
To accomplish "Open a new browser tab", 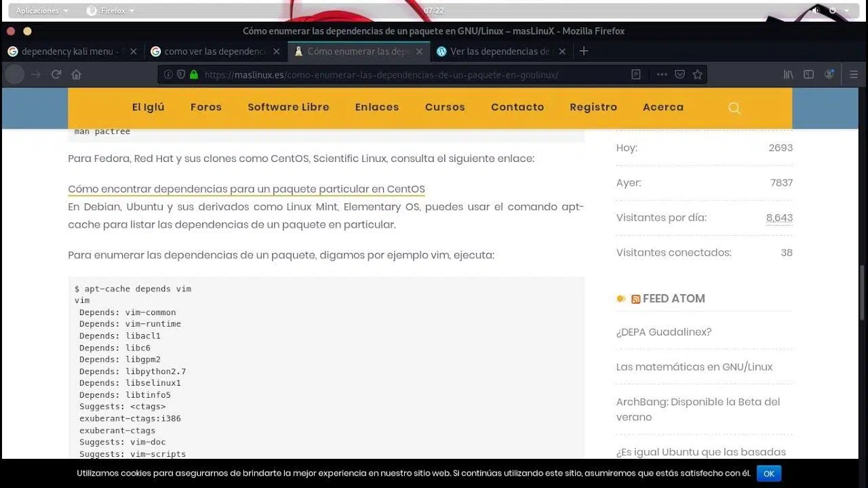I will (583, 51).
